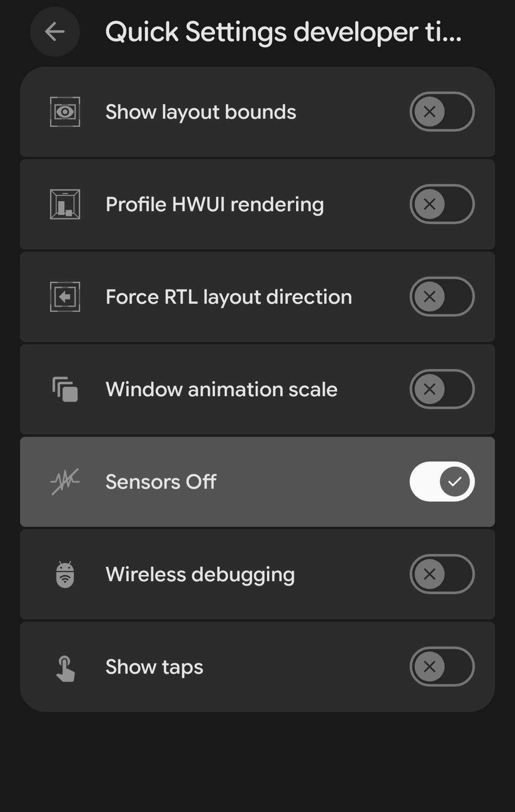The image size is (515, 812).
Task: Tap the back arrow icon
Action: point(55,32)
